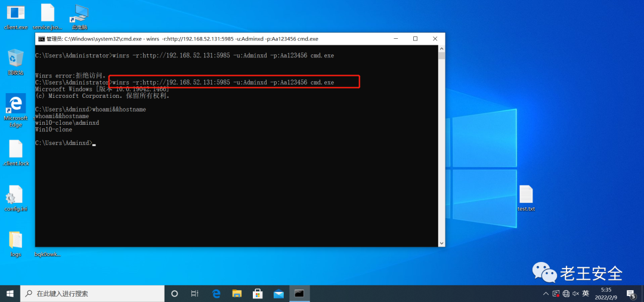The height and width of the screenshot is (302, 644).
Task: Open Task View from the taskbar
Action: [x=195, y=294]
